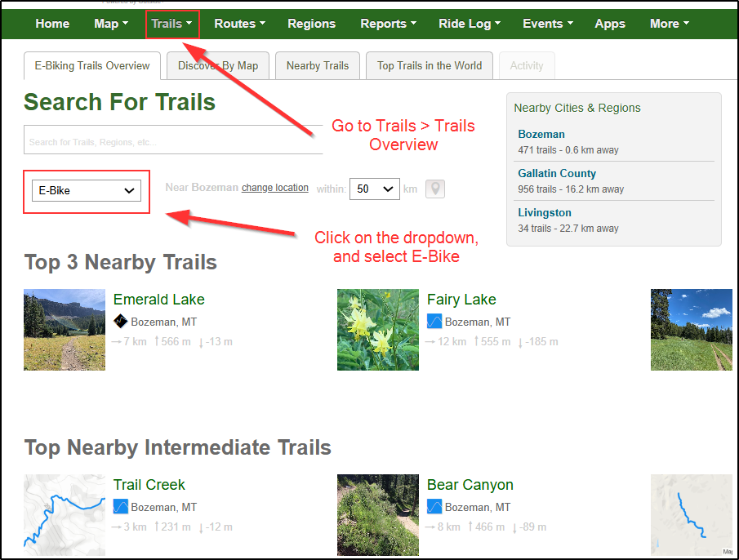Click Bear Canyon trail photo thumbnail
Screen dimensions: 739x560
click(x=378, y=515)
